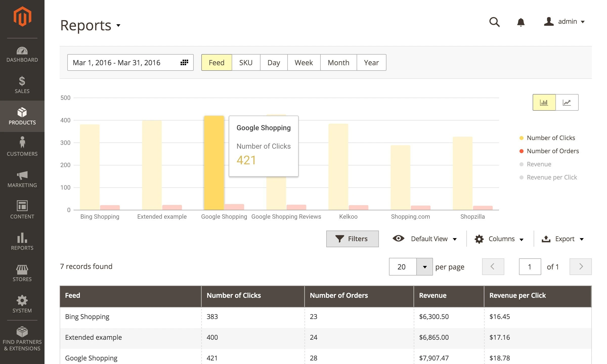Screen dimensions: 607x364
Task: Select the bar chart view icon
Action: click(544, 102)
